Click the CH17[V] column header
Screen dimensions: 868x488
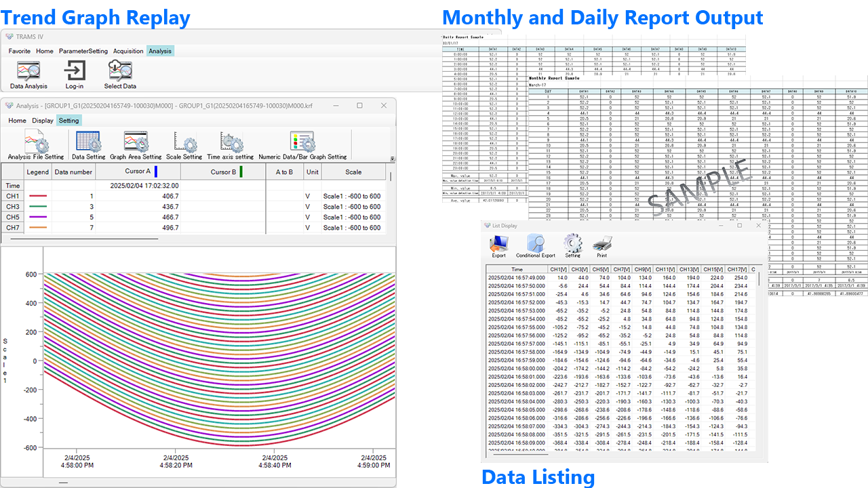click(x=736, y=269)
